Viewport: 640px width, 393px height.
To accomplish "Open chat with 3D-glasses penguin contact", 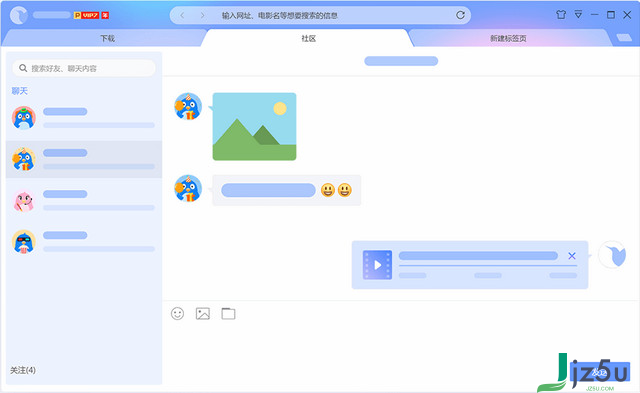I will [x=84, y=242].
